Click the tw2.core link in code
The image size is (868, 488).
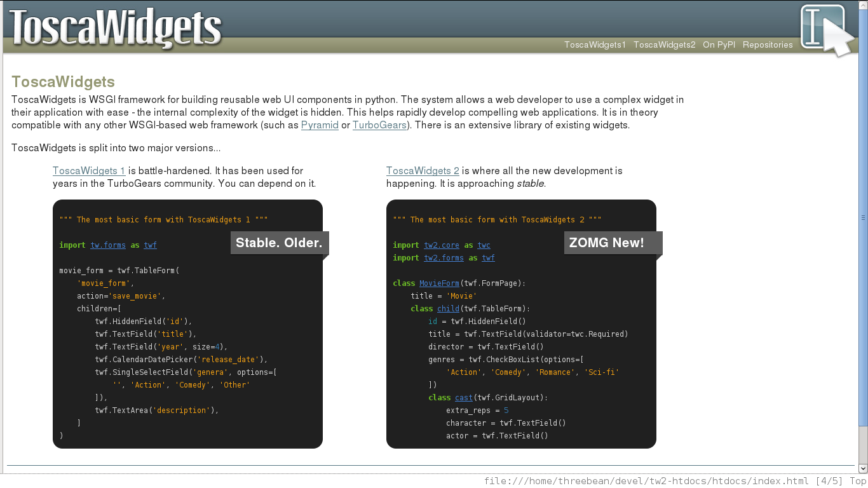[x=442, y=245]
